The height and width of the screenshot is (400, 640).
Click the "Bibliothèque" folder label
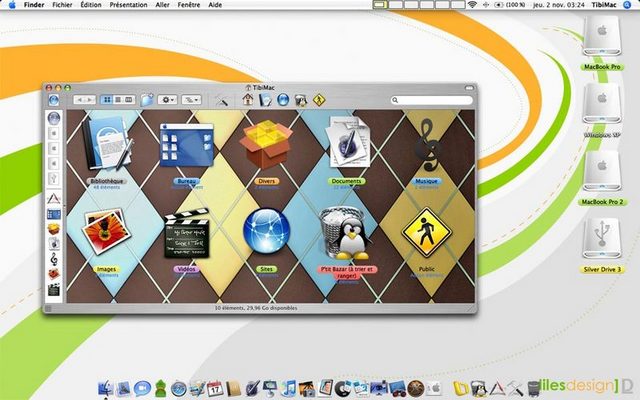coord(107,181)
